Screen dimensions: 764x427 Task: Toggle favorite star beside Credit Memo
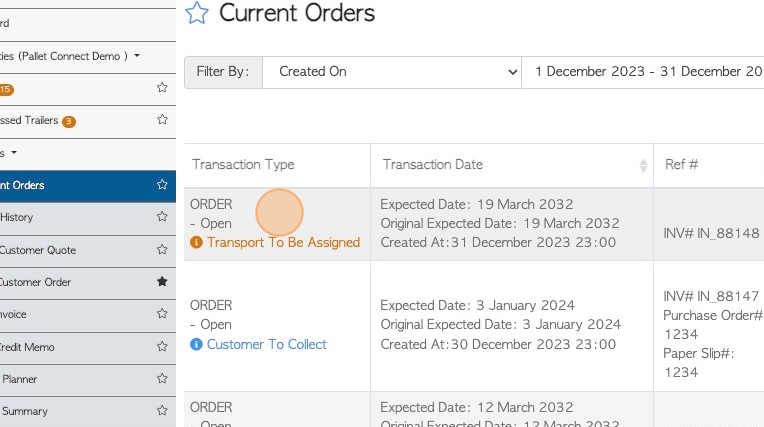tap(162, 346)
